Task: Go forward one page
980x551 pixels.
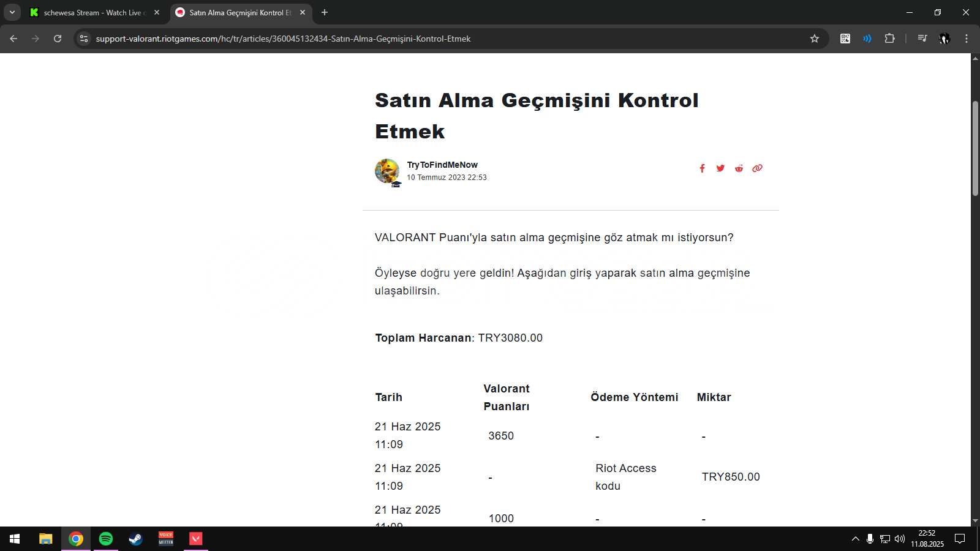Action: point(36,39)
